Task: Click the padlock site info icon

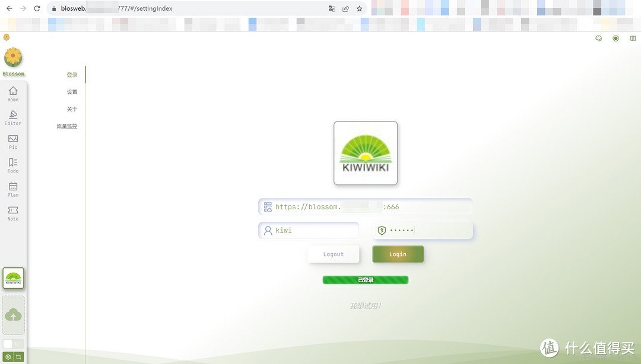Action: click(54, 8)
